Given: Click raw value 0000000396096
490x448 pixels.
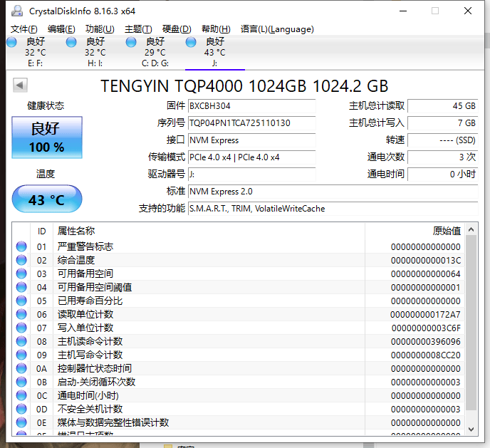Looking at the screenshot, I should point(426,341).
